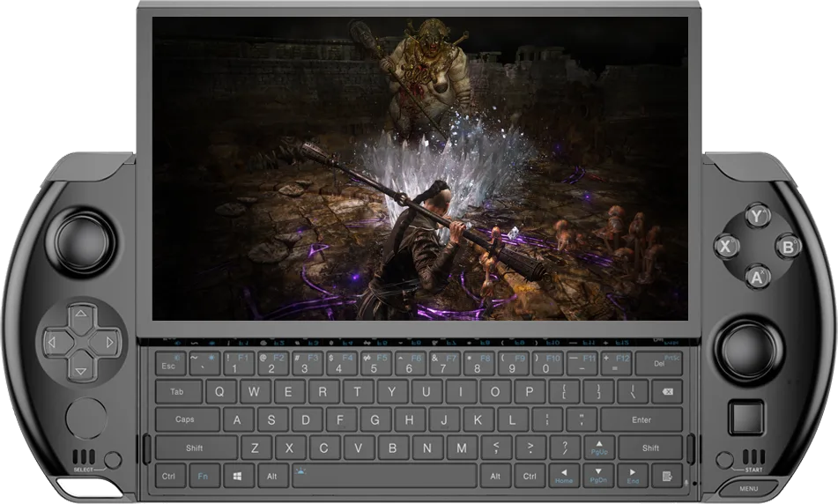
Task: Touch the square fingerprint sensor
Action: [746, 418]
